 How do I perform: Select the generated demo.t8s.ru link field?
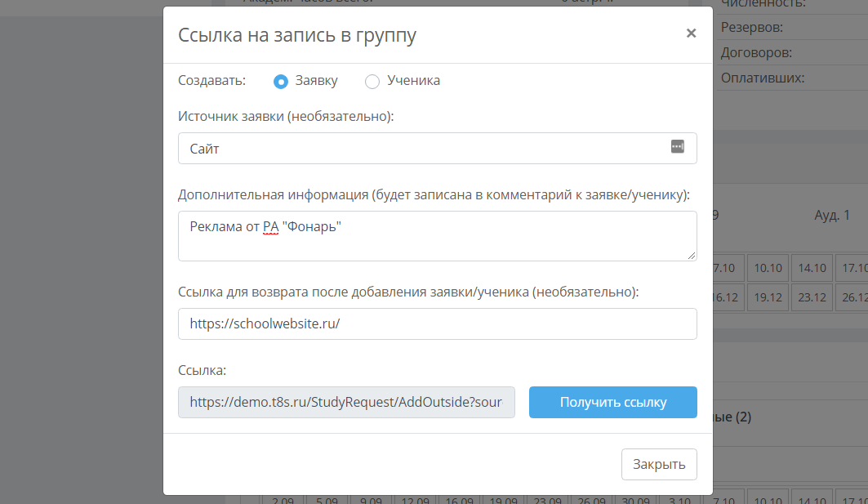(346, 402)
